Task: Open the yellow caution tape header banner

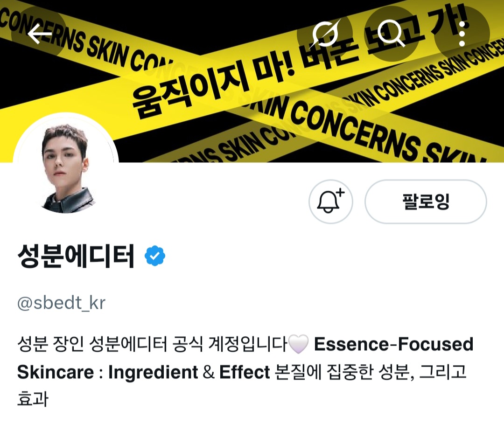Action: (252, 81)
